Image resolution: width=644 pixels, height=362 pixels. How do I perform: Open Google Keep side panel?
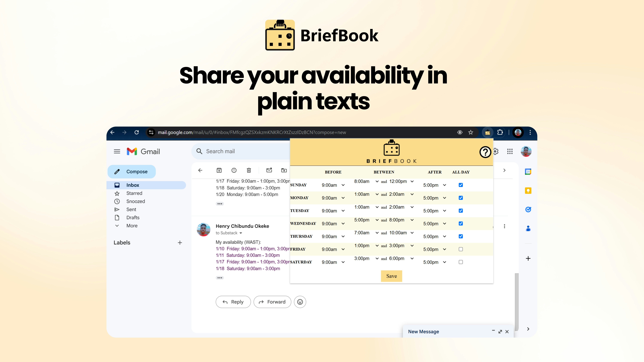[528, 191]
